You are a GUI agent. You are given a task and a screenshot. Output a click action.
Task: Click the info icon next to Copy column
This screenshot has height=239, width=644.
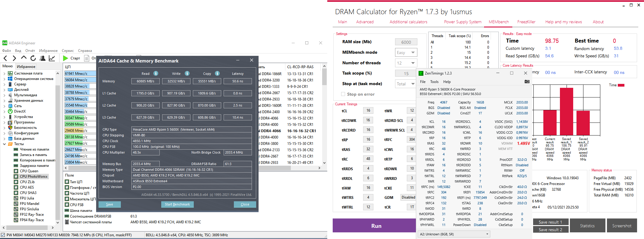point(217,73)
